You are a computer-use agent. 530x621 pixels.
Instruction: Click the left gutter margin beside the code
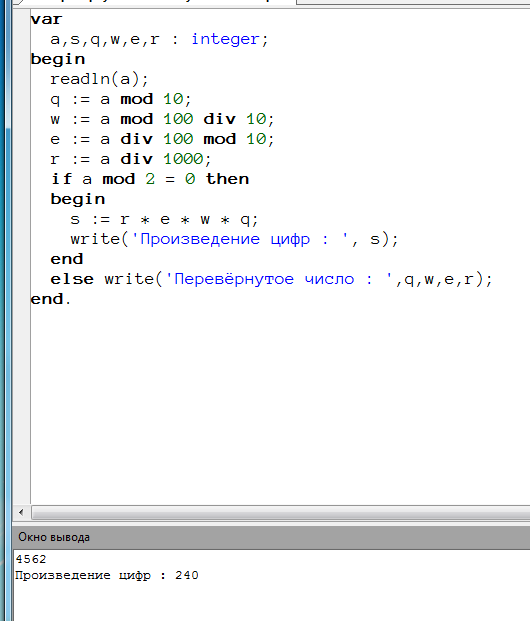[22, 253]
